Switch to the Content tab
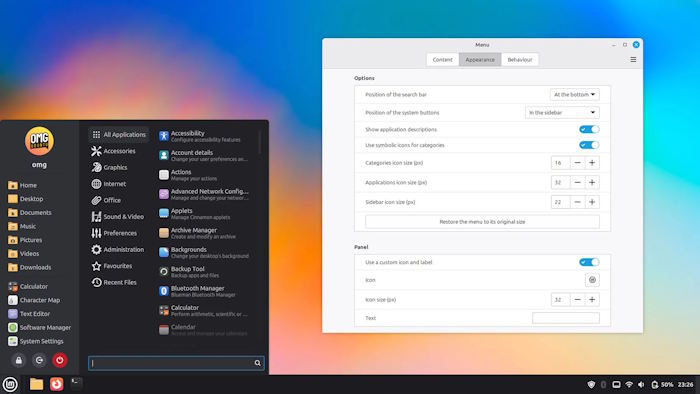This screenshot has height=394, width=700. [x=442, y=60]
